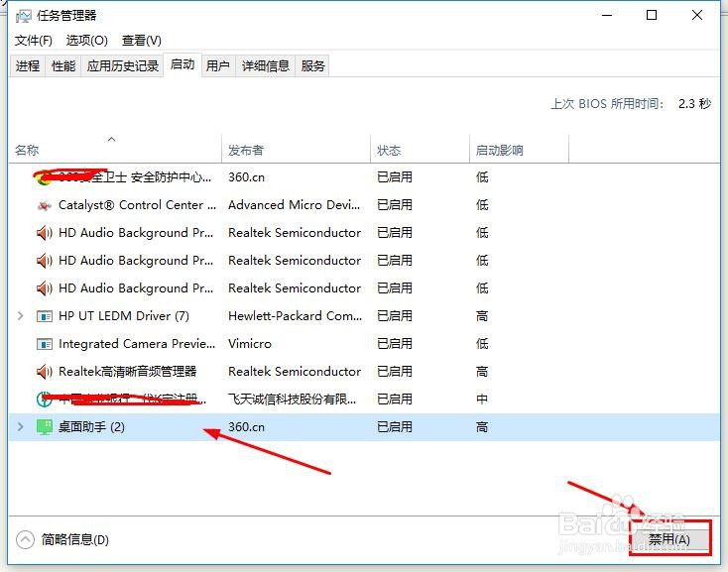Click the 360 security center row icon
Screen dimensions: 728x572
coord(44,177)
